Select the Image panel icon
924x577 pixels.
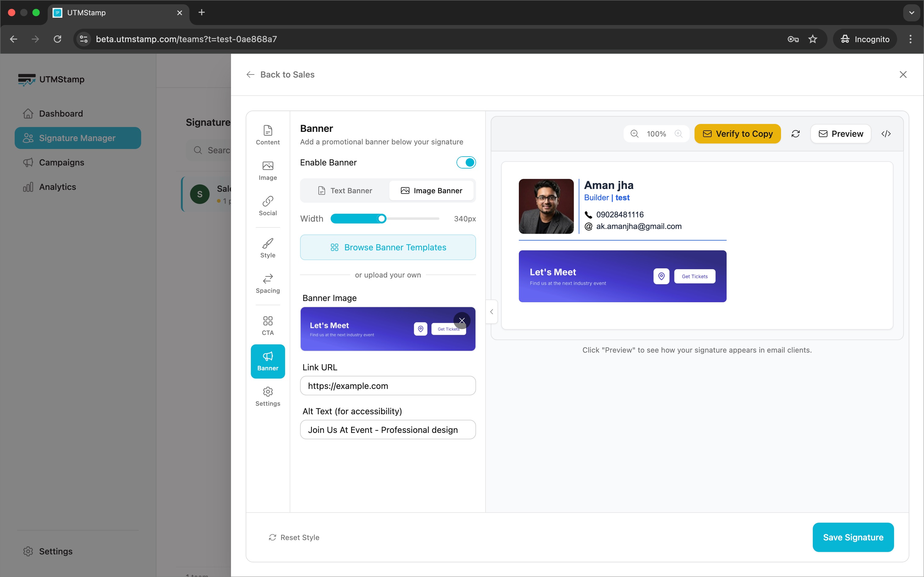268,170
